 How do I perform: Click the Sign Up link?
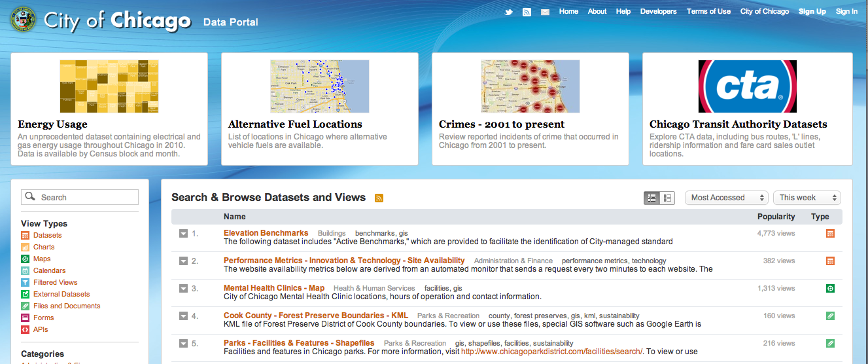[812, 11]
